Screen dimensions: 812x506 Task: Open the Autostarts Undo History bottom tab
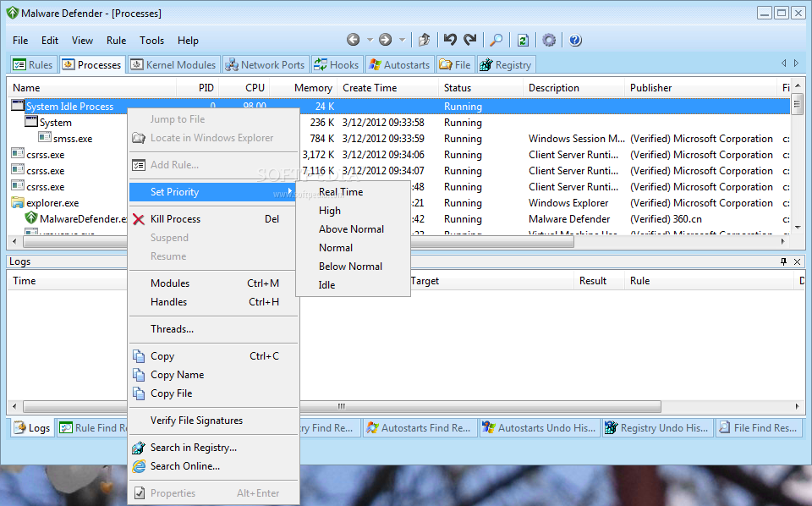539,428
